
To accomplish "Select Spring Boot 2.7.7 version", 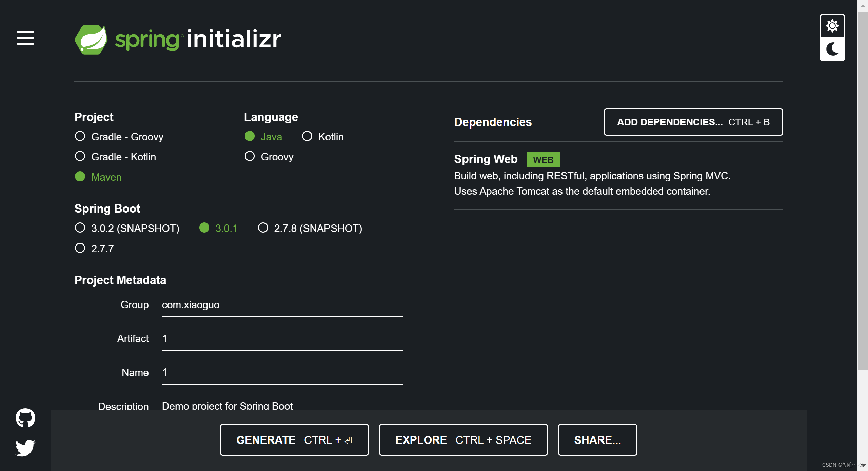I will click(x=80, y=248).
